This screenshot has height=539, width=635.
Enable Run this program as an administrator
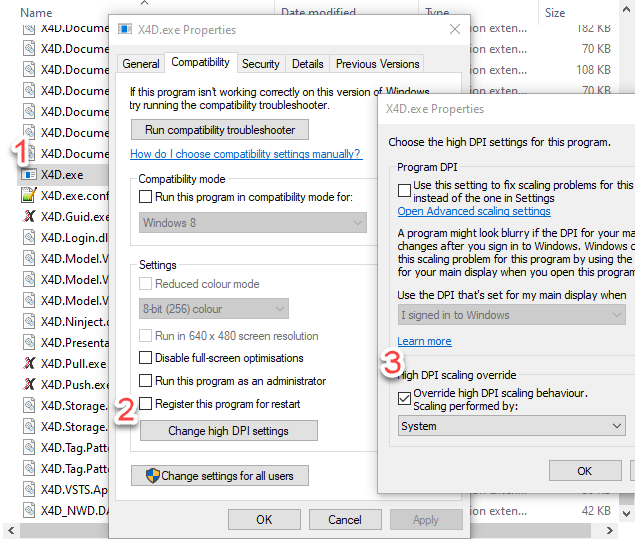click(147, 381)
